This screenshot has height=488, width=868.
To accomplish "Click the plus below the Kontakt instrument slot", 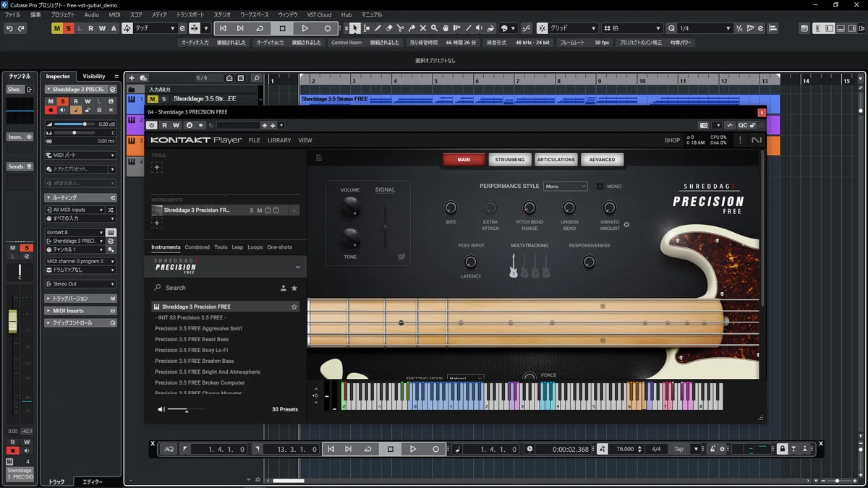I will 156,223.
